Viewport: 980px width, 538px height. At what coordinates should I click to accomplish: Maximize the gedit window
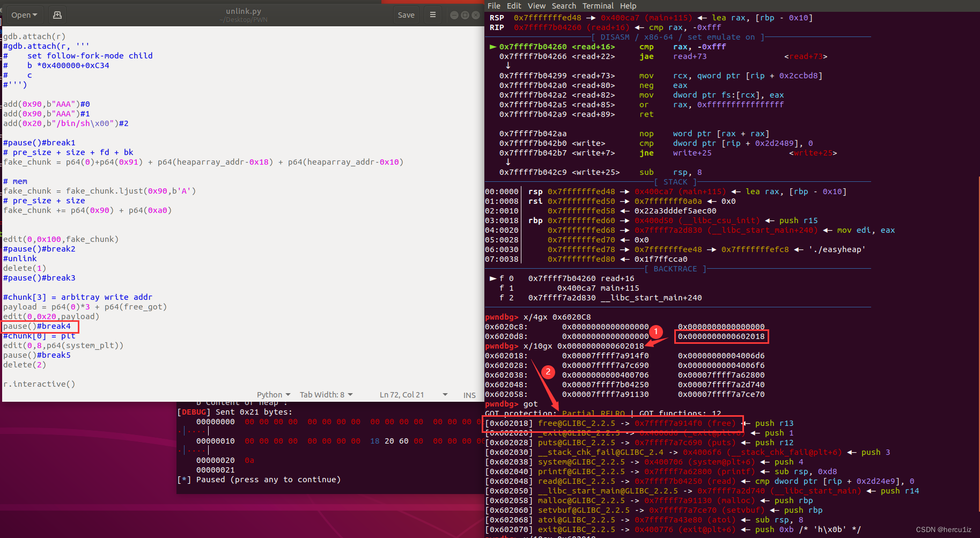tap(465, 15)
